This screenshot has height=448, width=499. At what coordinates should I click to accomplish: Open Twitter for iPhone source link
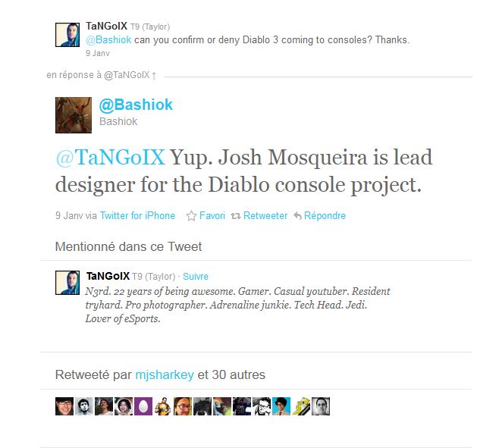(x=137, y=216)
